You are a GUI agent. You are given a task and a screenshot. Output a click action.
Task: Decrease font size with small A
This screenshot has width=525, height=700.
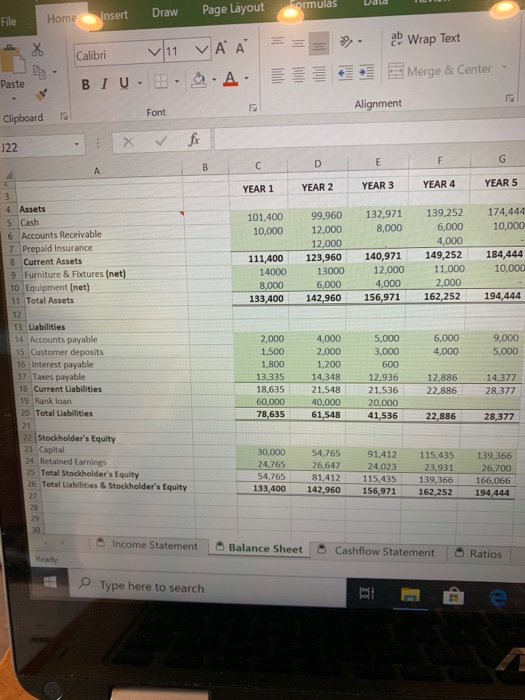(241, 47)
